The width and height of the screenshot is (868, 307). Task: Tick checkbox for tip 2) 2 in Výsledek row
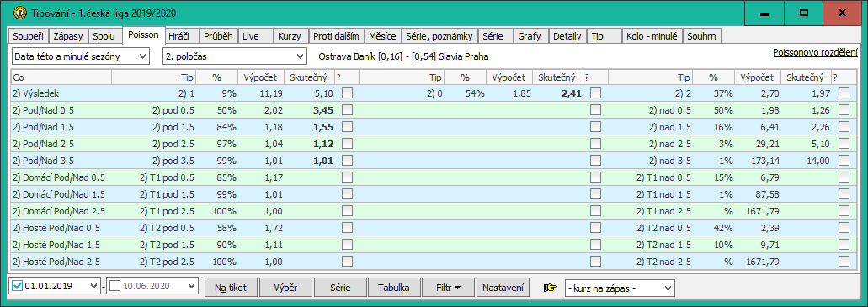pyautogui.click(x=844, y=93)
